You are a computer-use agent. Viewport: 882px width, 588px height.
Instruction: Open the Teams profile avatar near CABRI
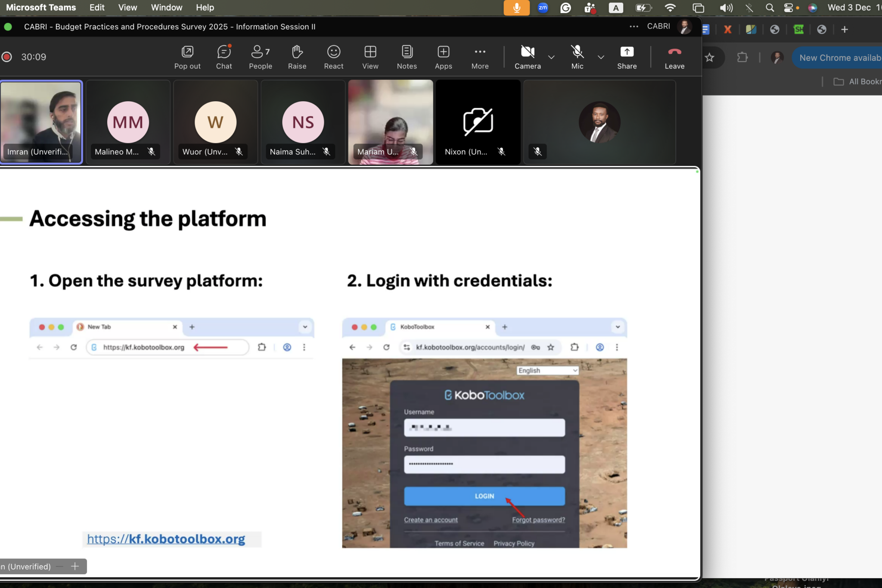pyautogui.click(x=684, y=26)
